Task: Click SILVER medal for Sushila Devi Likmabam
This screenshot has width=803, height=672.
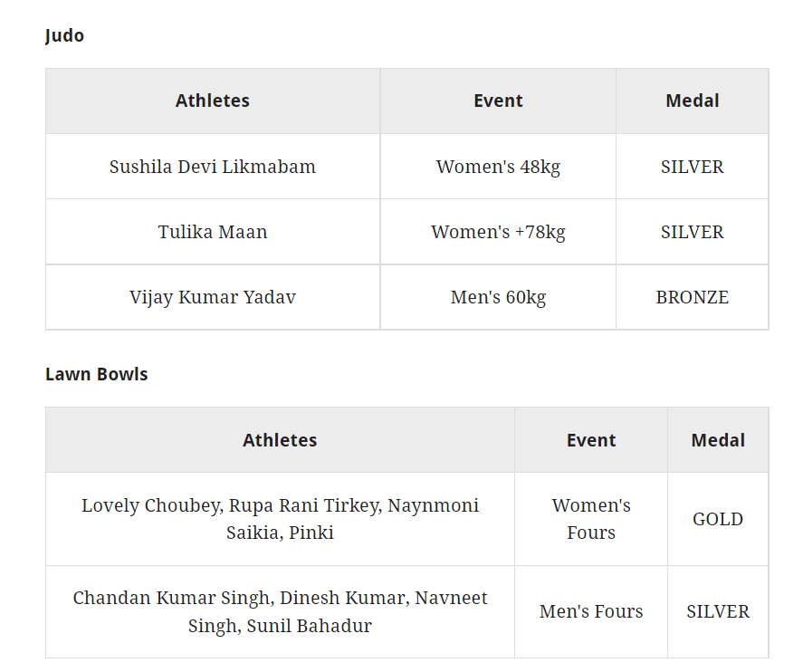Action: click(692, 167)
